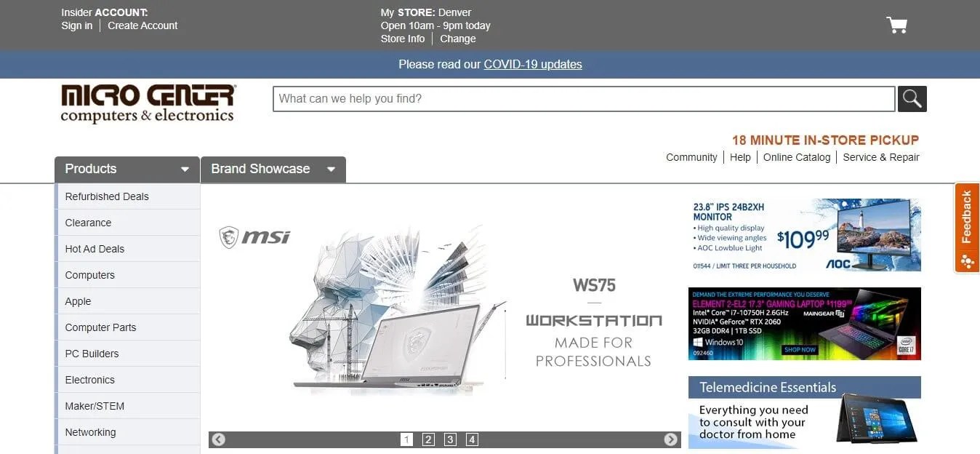Click SHOP NOW in Maingear ad

coord(800,350)
